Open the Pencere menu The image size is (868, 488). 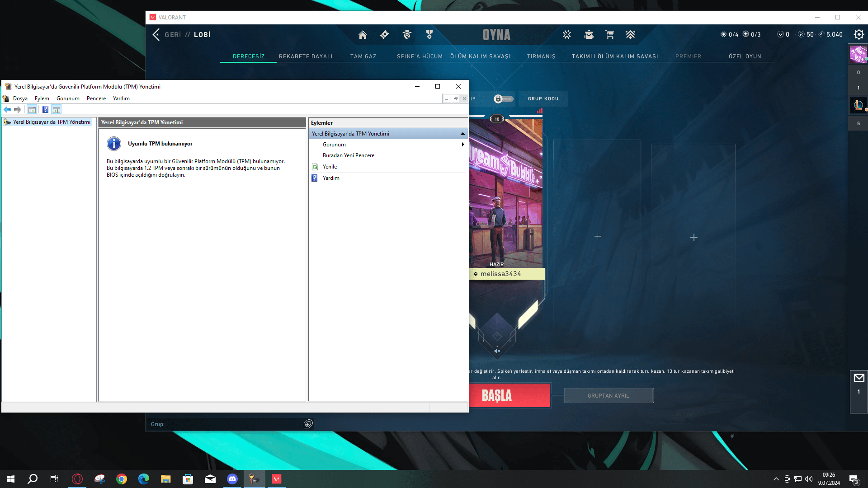click(x=96, y=99)
